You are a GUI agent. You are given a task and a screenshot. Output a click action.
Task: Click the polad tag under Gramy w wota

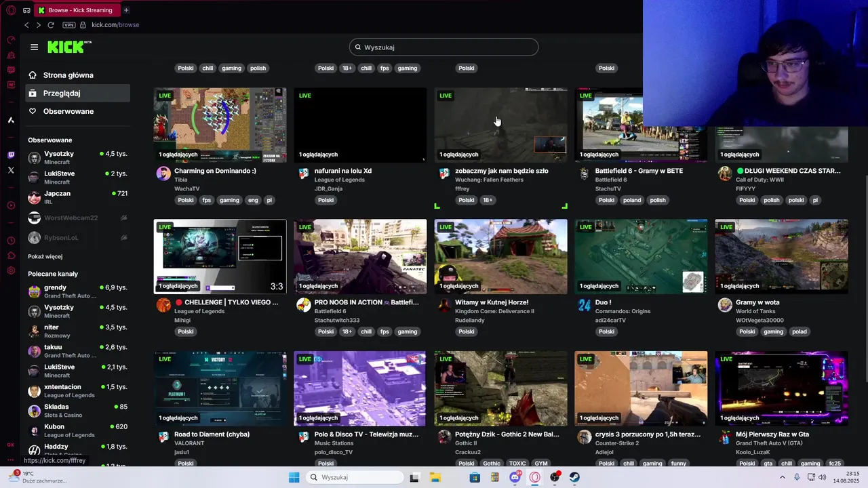click(800, 331)
